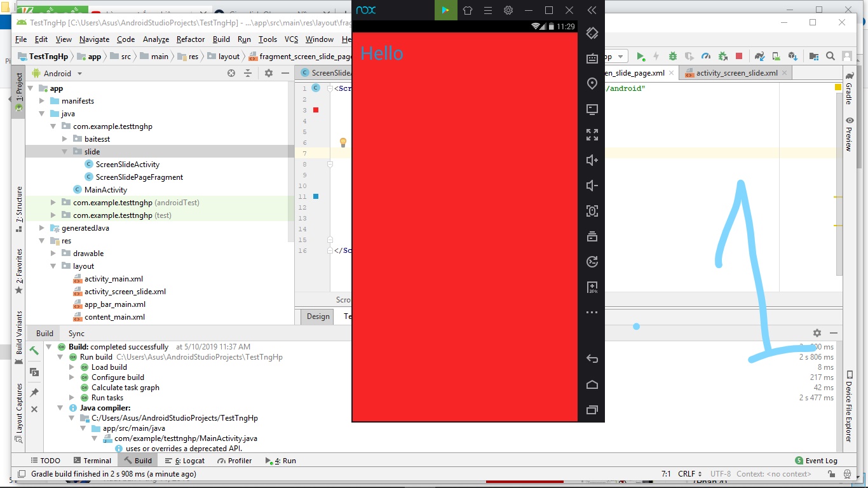Open the AVD Manager icon
868x488 pixels.
click(776, 57)
